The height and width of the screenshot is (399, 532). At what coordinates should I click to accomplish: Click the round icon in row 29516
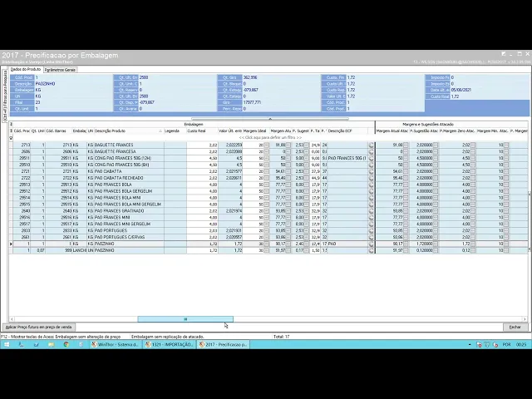372,218
